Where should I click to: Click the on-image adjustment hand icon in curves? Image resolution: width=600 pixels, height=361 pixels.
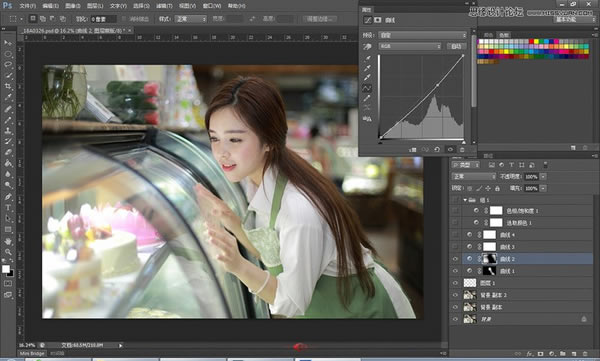click(367, 46)
